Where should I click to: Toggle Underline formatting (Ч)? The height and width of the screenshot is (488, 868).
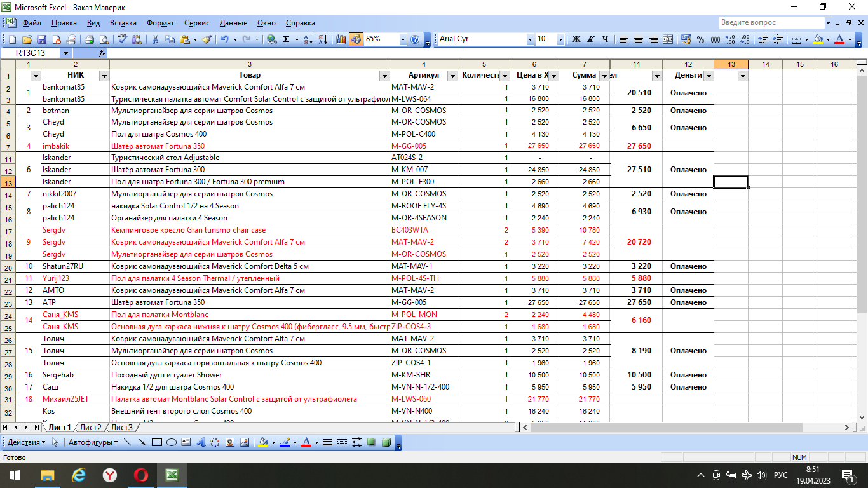606,39
